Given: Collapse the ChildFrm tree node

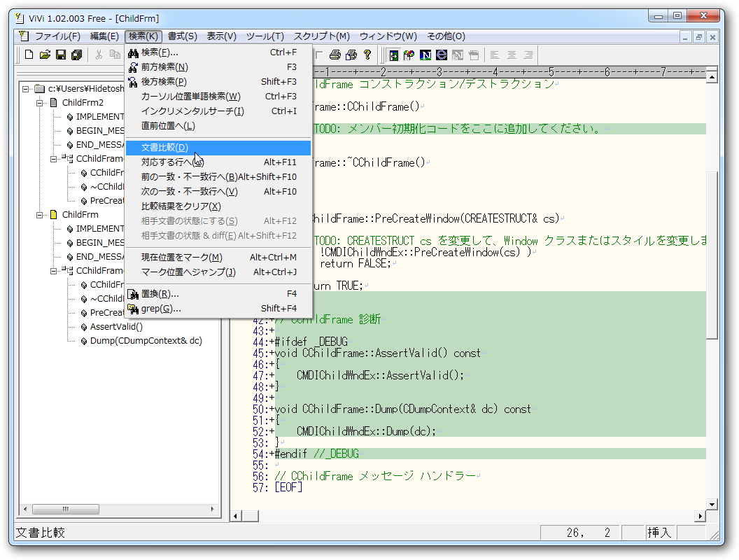Looking at the screenshot, I should pos(40,215).
